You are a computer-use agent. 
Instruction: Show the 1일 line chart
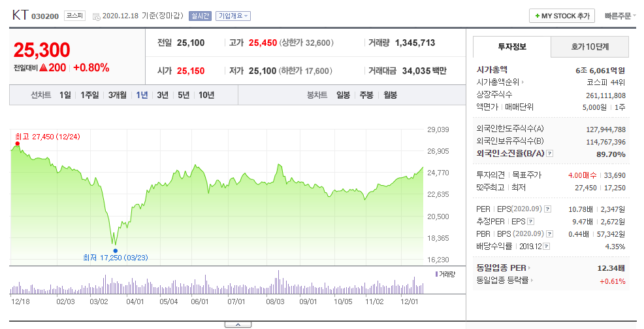point(65,95)
